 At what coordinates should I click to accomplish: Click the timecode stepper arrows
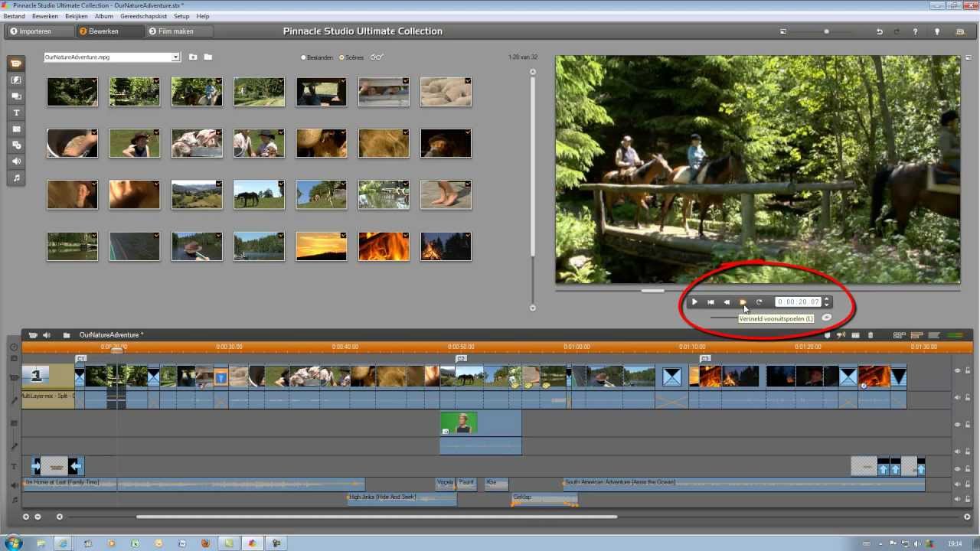click(826, 302)
